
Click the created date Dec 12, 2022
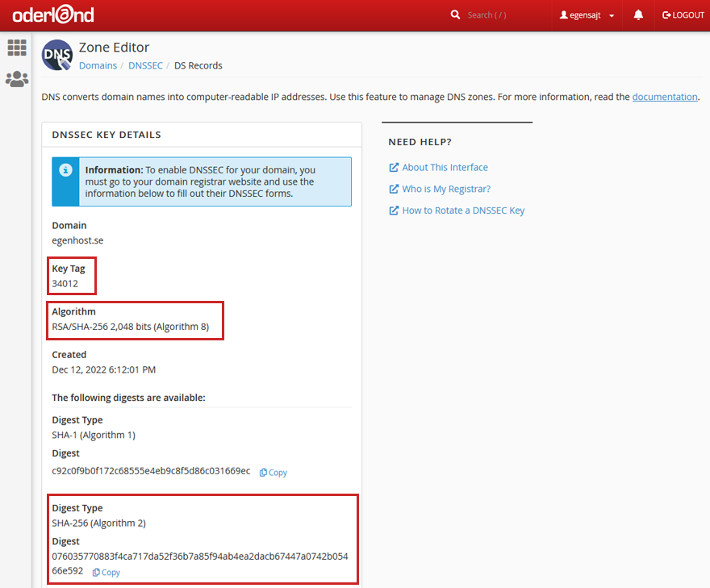pyautogui.click(x=104, y=370)
